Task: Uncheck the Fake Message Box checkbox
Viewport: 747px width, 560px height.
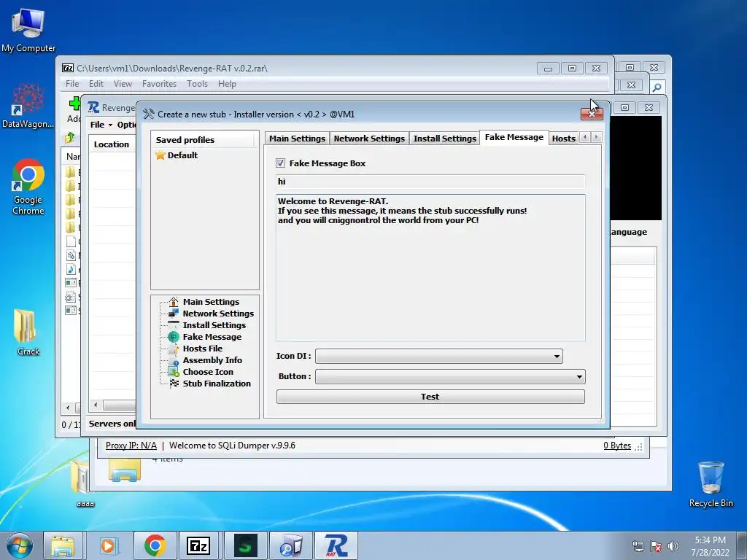Action: tap(280, 163)
